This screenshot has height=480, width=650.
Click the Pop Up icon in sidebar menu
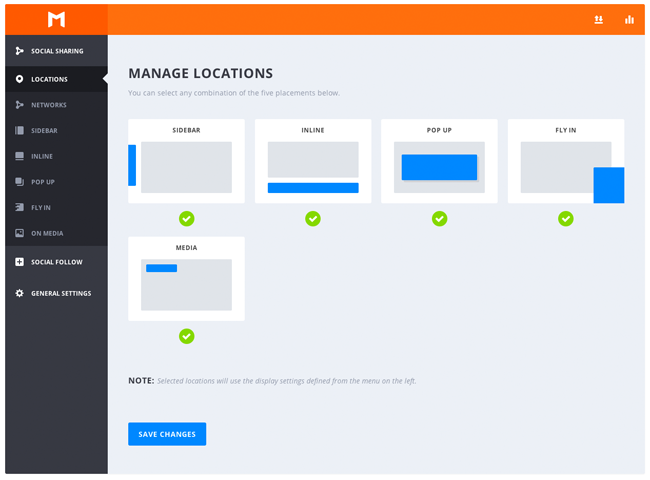click(x=19, y=182)
